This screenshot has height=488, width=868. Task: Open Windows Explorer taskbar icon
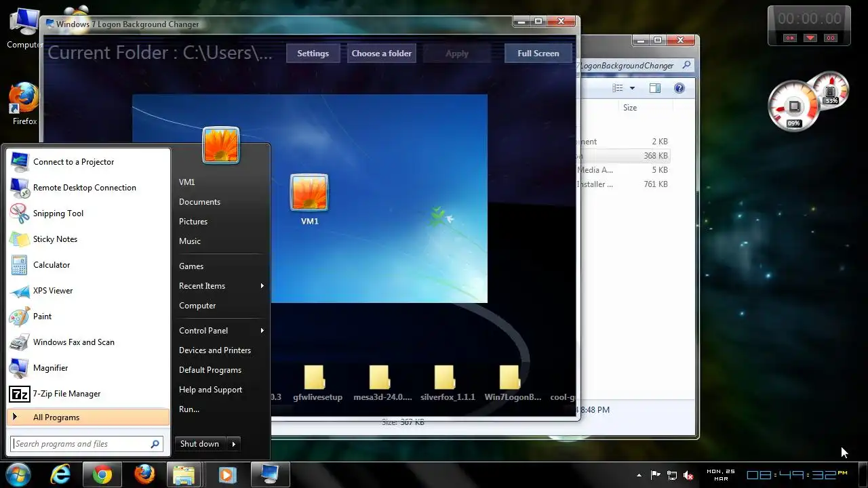(185, 474)
